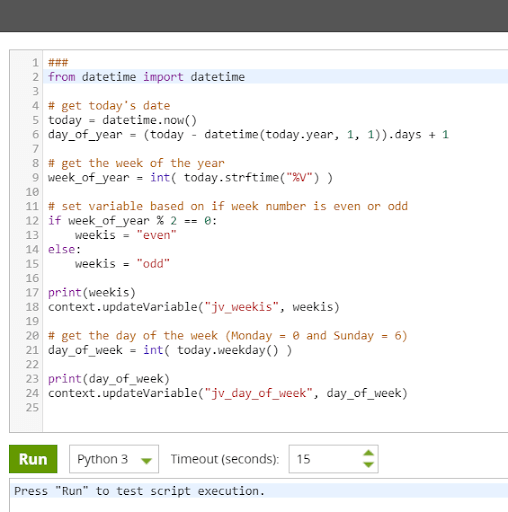Click the 'Press "Run" to test script execution.' output

[x=139, y=491]
